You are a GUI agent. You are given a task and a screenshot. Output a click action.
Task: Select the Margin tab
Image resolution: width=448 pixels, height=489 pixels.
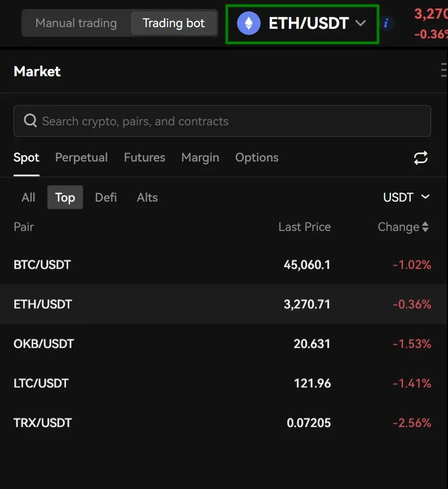(x=200, y=158)
